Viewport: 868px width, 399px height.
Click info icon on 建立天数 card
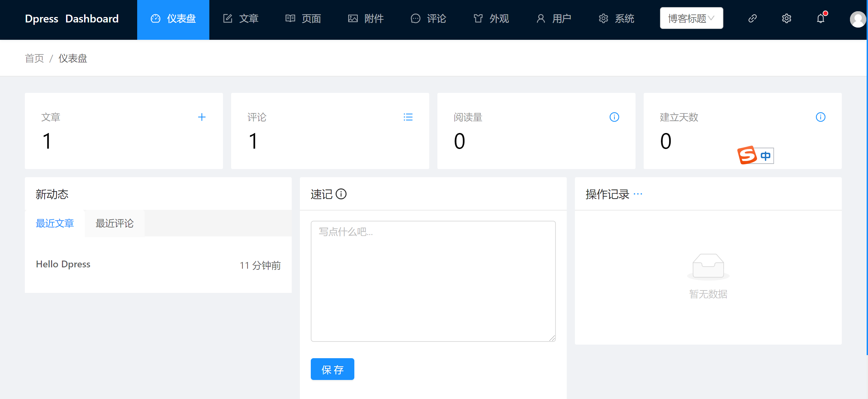820,117
